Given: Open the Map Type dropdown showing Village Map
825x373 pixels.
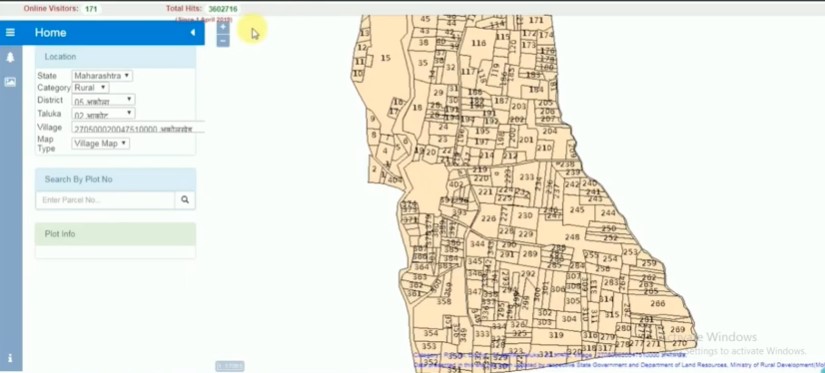Looking at the screenshot, I should coord(100,143).
